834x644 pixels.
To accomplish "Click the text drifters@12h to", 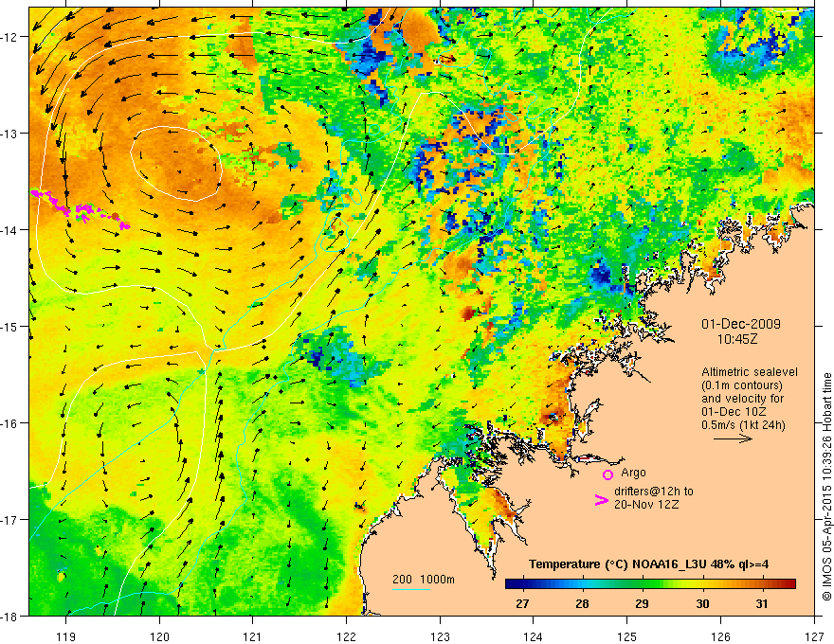I will pos(654,492).
